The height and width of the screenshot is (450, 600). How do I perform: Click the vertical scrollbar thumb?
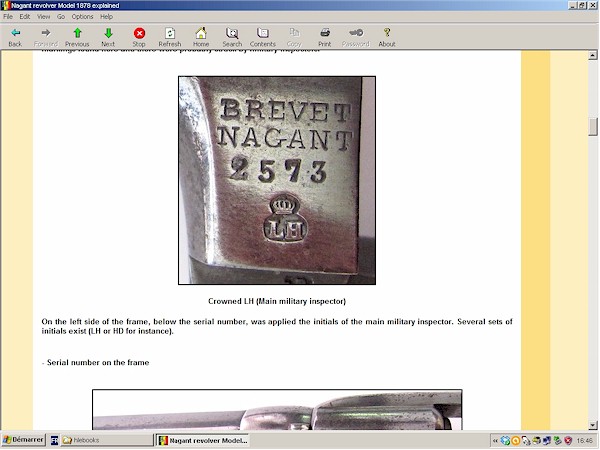[x=593, y=127]
